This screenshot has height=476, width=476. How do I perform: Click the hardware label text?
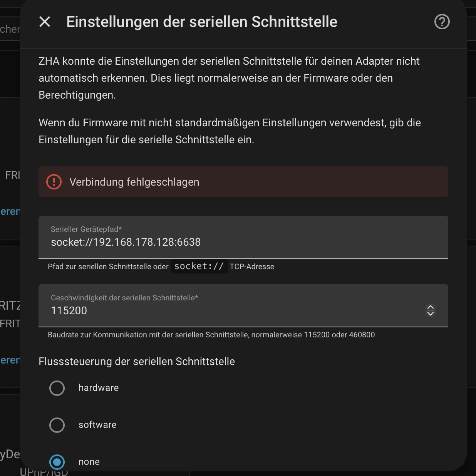(x=99, y=388)
